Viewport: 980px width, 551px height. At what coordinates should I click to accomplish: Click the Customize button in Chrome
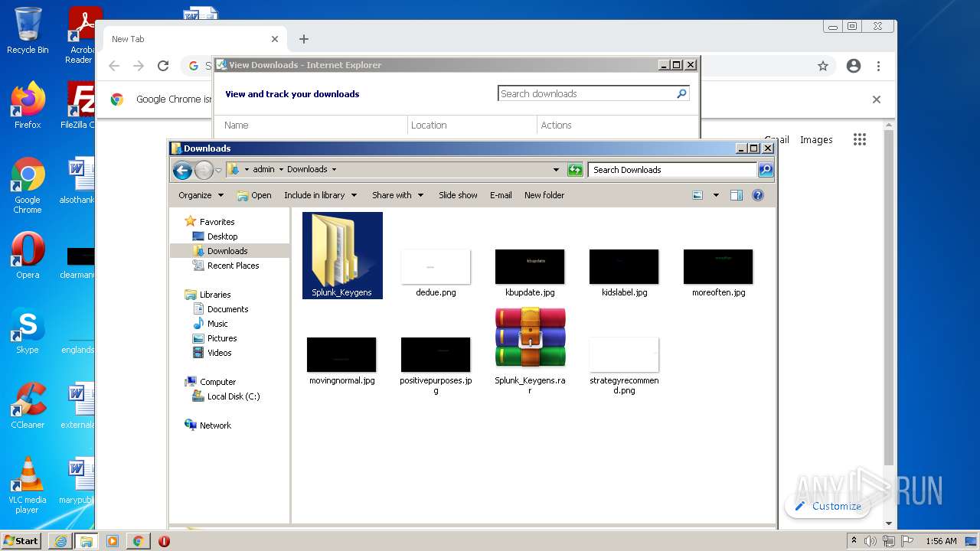(828, 506)
